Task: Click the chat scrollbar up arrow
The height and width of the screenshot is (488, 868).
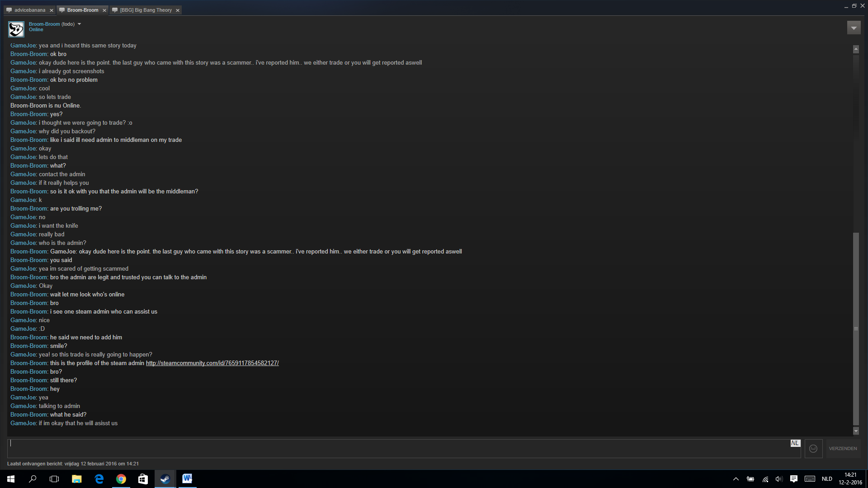Action: (855, 49)
